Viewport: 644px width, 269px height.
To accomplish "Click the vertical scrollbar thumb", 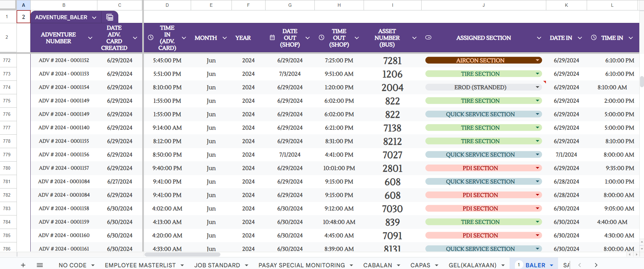I will click(642, 81).
